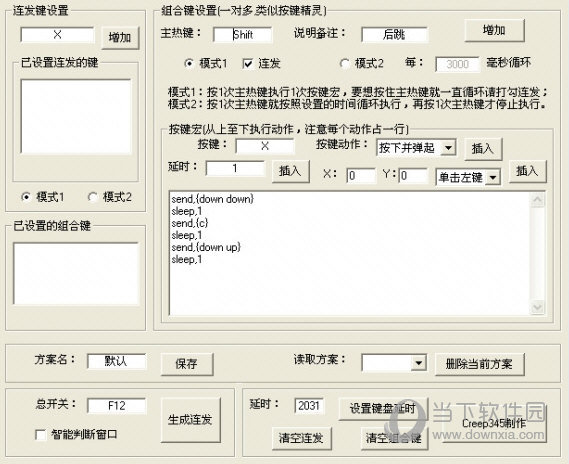
Task: Click 插入 button next to 按键动作
Action: [483, 148]
